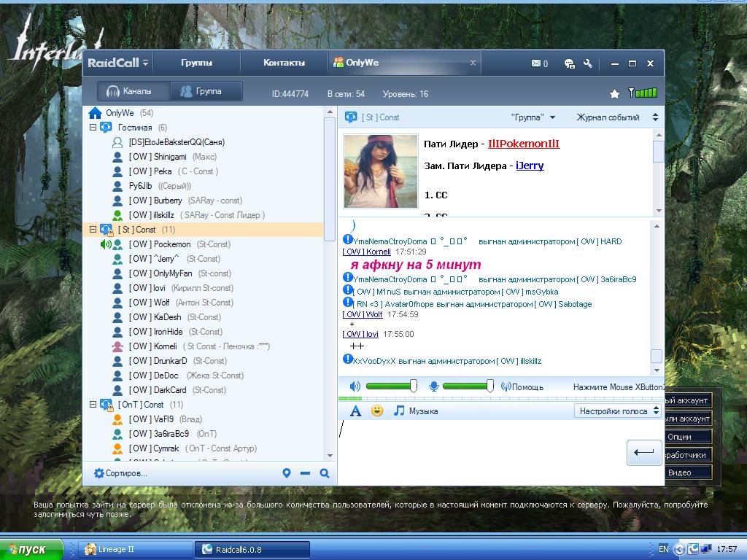Add the group to favorites with the star
The height and width of the screenshot is (560, 747).
pyautogui.click(x=614, y=94)
